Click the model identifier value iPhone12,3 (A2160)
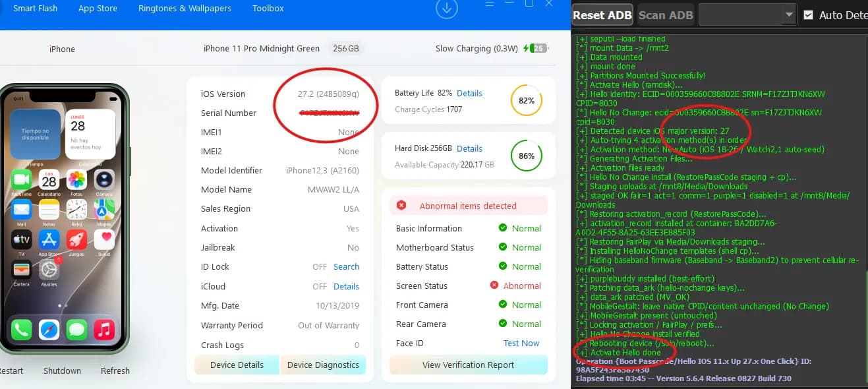This screenshot has width=868, height=389. point(322,170)
